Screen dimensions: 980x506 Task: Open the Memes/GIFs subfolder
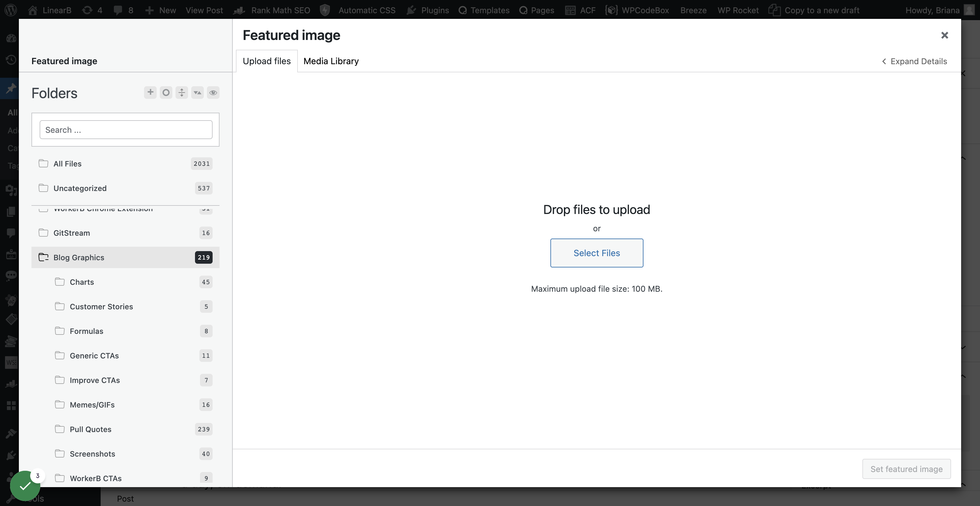(133, 405)
